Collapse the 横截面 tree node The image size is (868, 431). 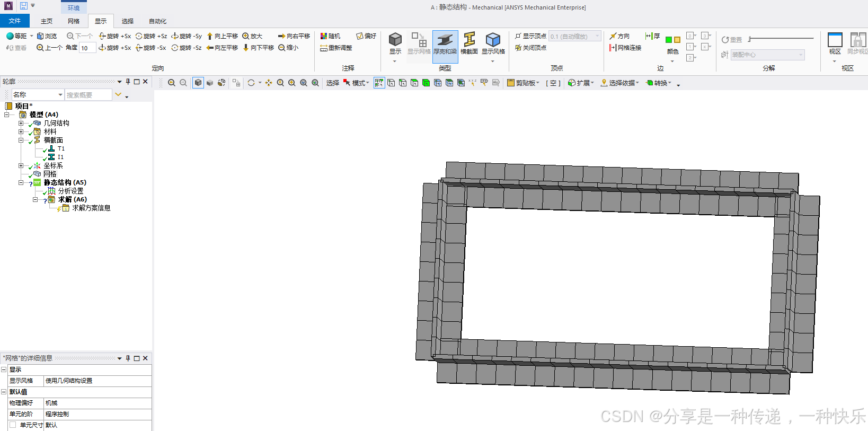[x=21, y=140]
